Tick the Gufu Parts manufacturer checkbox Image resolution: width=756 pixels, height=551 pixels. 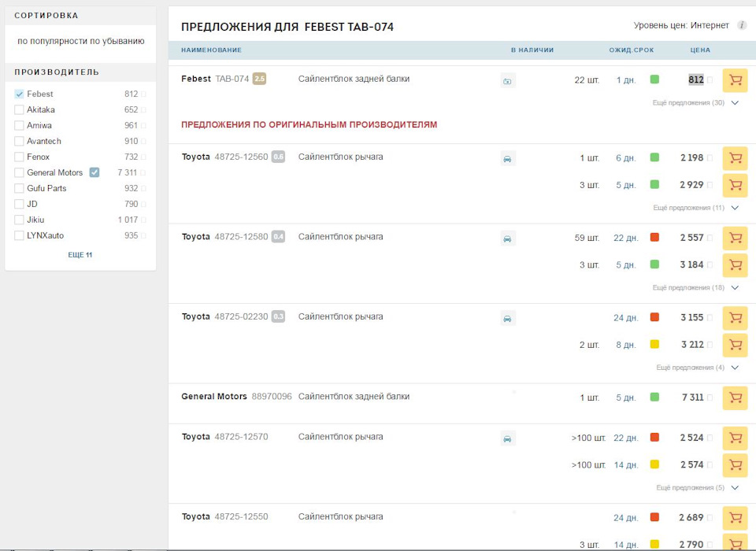pyautogui.click(x=19, y=189)
